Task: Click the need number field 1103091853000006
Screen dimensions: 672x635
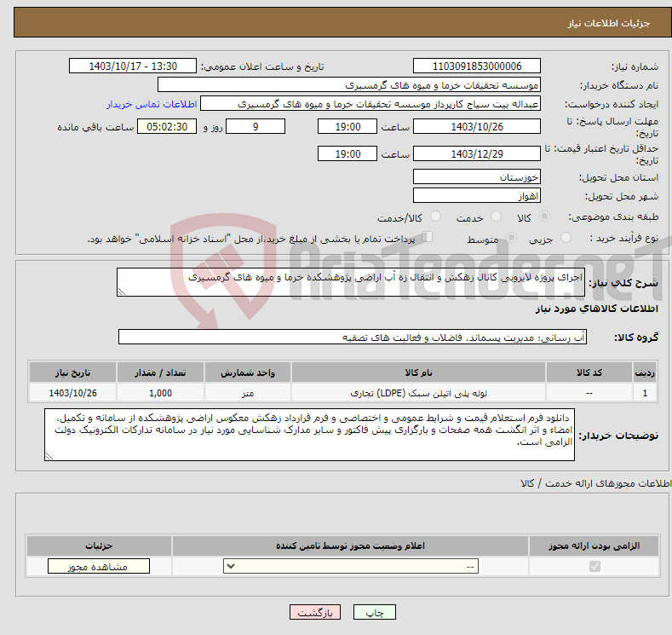Action: point(477,66)
